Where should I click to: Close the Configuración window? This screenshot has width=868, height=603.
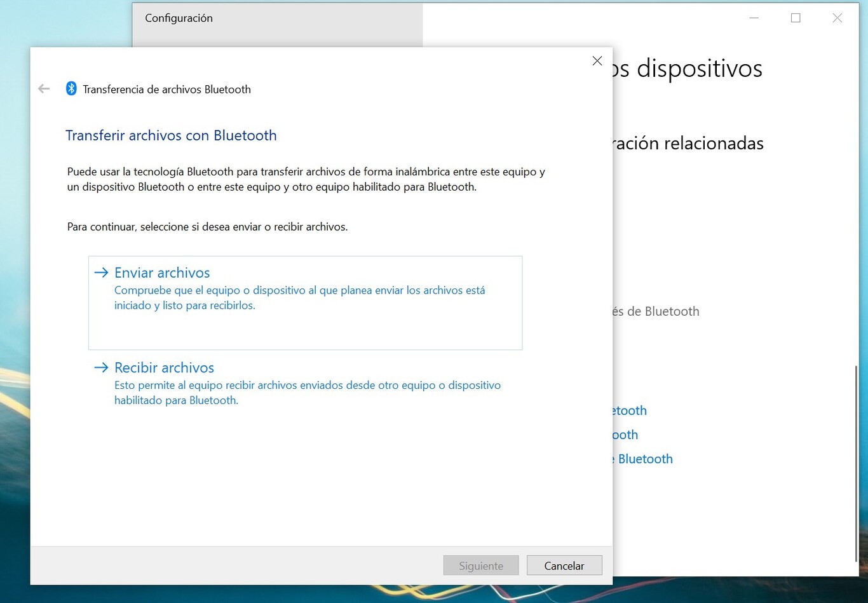coord(837,18)
